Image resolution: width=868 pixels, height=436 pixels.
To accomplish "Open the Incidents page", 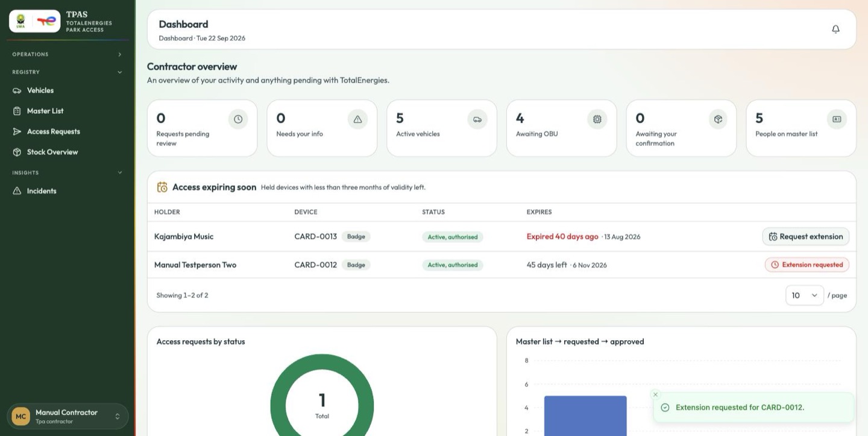I will (68, 191).
